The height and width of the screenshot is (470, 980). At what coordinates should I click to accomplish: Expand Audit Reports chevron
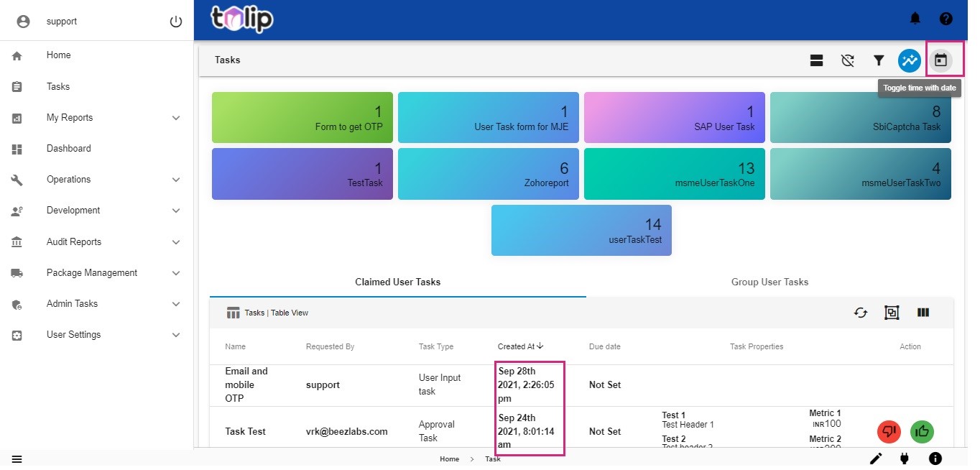click(x=176, y=242)
